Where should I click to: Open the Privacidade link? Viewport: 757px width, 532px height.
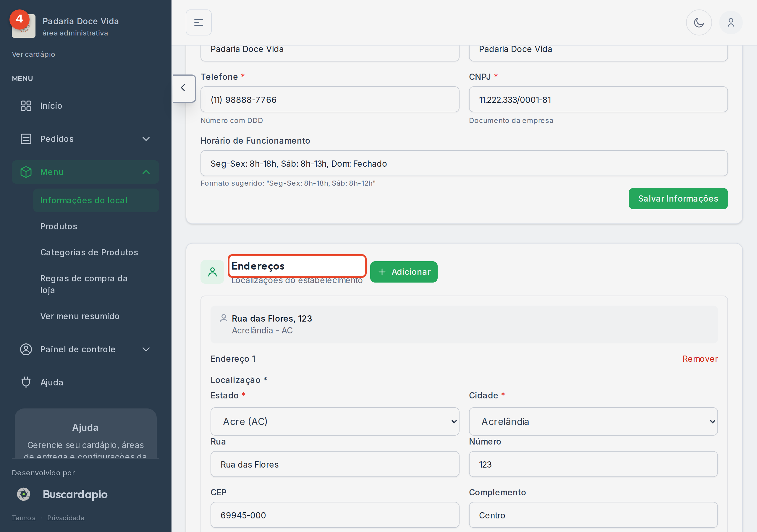pos(66,518)
